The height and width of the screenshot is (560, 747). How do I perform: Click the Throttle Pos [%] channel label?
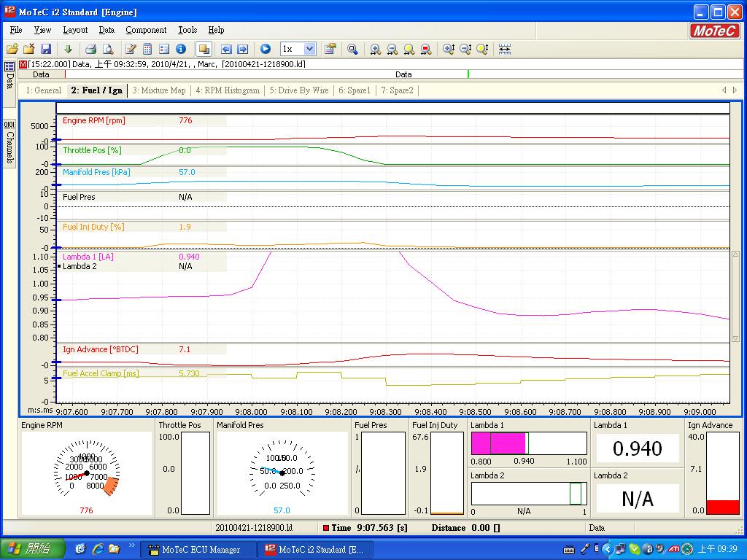92,150
